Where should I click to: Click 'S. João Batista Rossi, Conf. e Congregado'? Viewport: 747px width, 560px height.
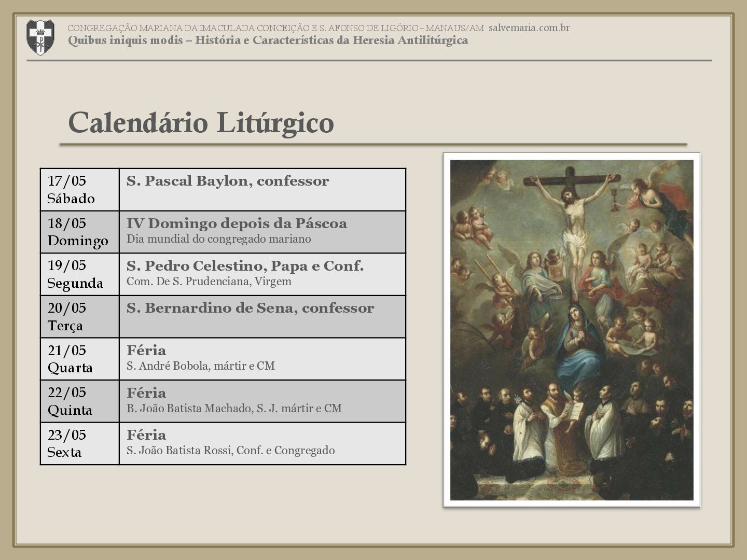(x=230, y=451)
